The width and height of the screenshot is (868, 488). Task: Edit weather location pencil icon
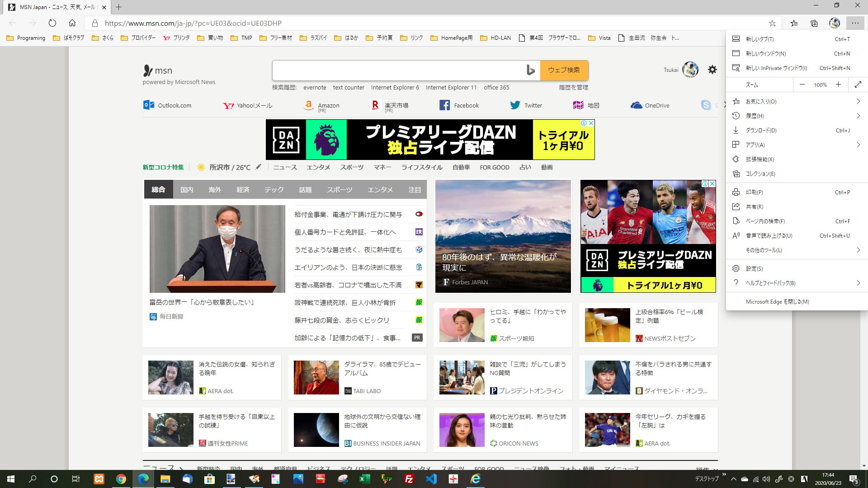tap(258, 167)
